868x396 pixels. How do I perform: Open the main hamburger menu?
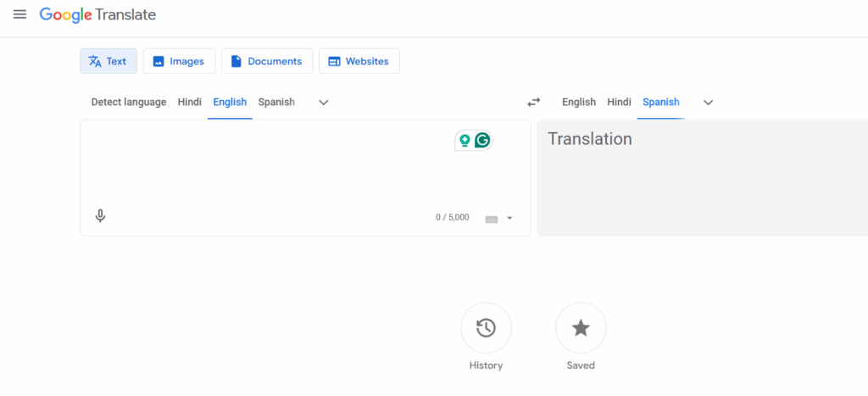[19, 14]
